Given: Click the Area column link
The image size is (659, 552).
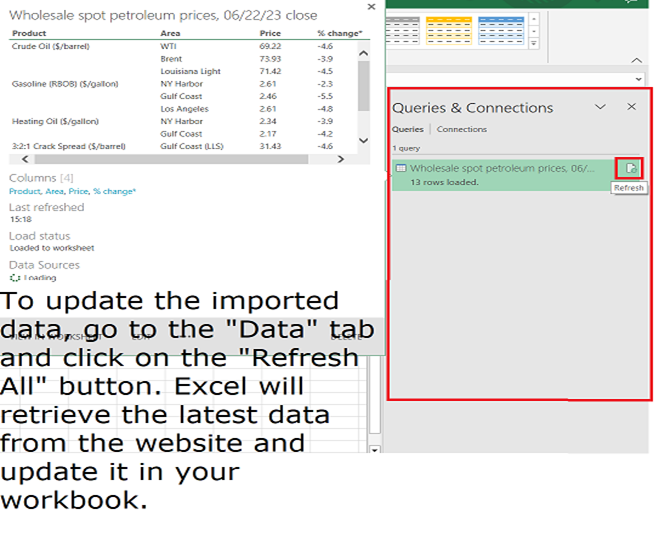Looking at the screenshot, I should (54, 191).
